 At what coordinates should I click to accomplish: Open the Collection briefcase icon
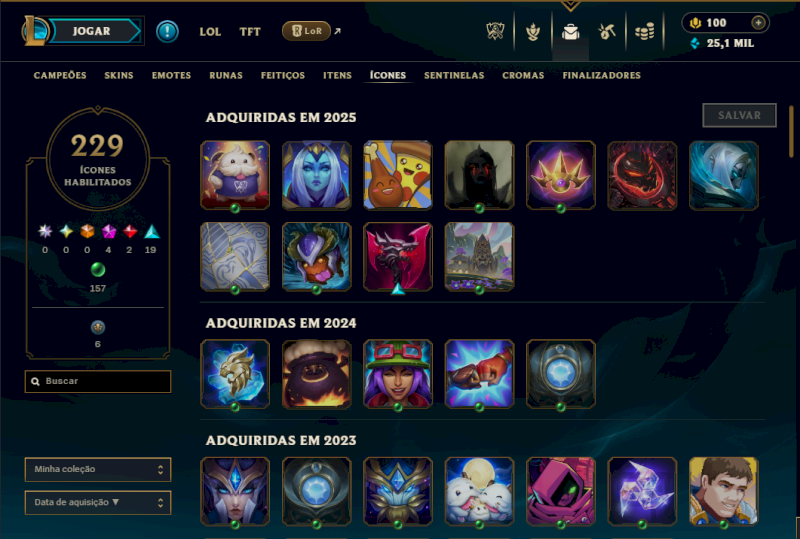570,32
